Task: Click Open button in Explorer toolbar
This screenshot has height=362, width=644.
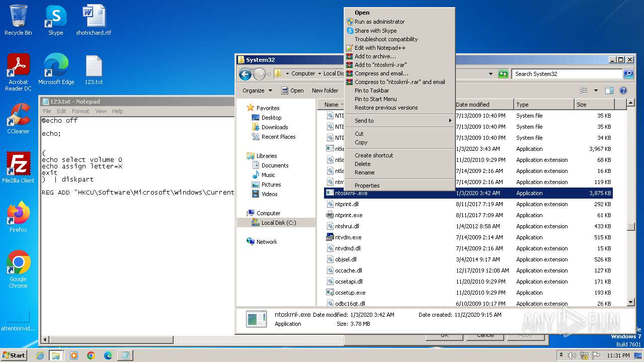Action: pyautogui.click(x=292, y=90)
